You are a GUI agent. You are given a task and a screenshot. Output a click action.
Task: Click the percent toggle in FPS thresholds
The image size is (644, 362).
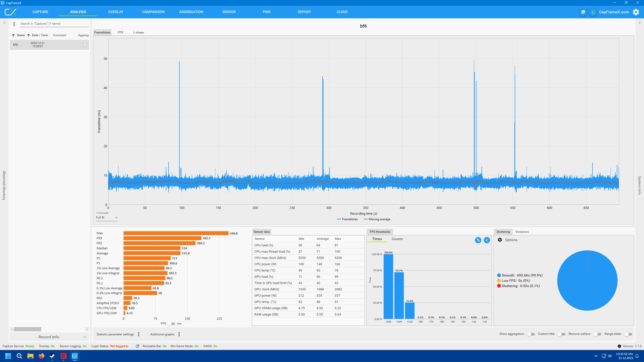[478, 240]
